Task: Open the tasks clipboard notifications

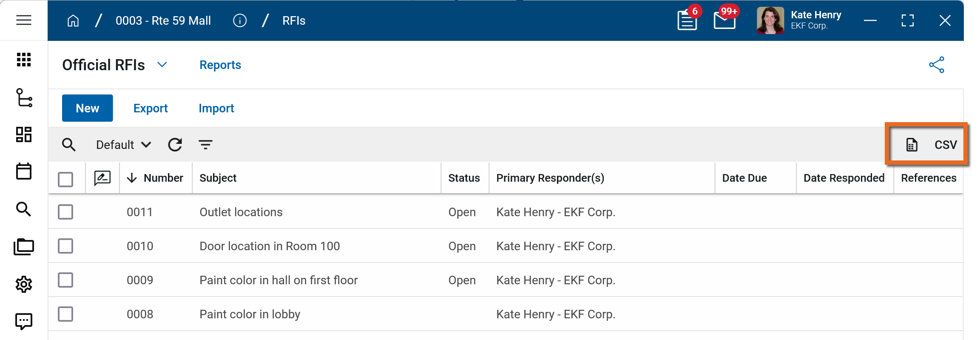Action: click(687, 20)
